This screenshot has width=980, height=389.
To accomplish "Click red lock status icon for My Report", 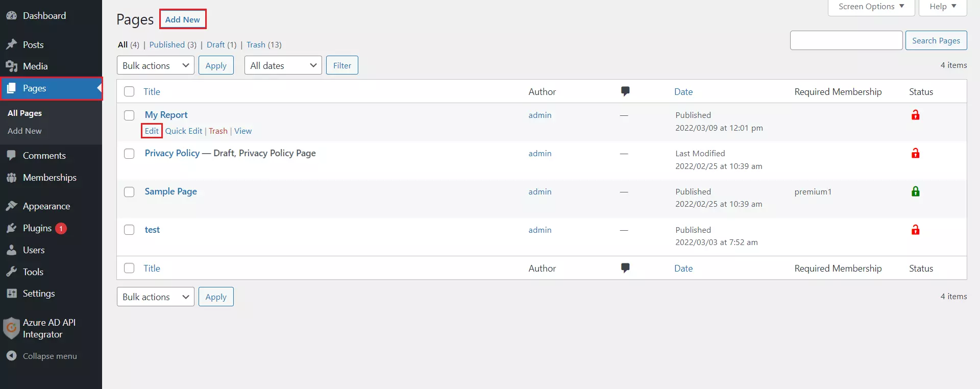I will (915, 115).
